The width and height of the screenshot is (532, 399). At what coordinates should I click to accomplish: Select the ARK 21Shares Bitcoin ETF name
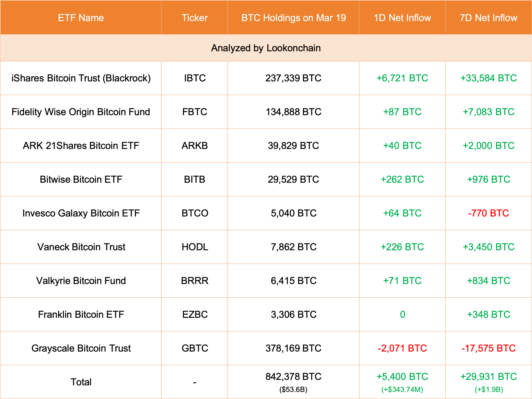[x=81, y=146]
